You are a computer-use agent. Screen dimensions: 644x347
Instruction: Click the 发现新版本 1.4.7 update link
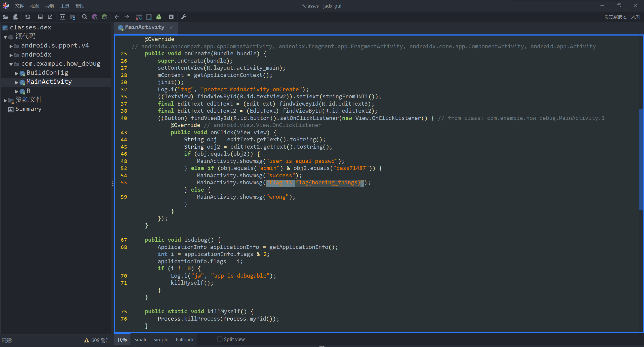click(x=622, y=17)
